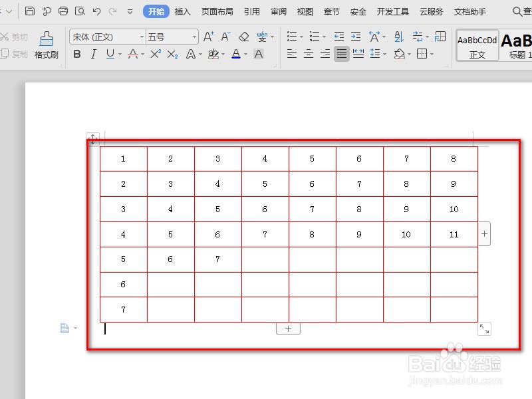
Task: Click the numbered list icon
Action: (315, 37)
